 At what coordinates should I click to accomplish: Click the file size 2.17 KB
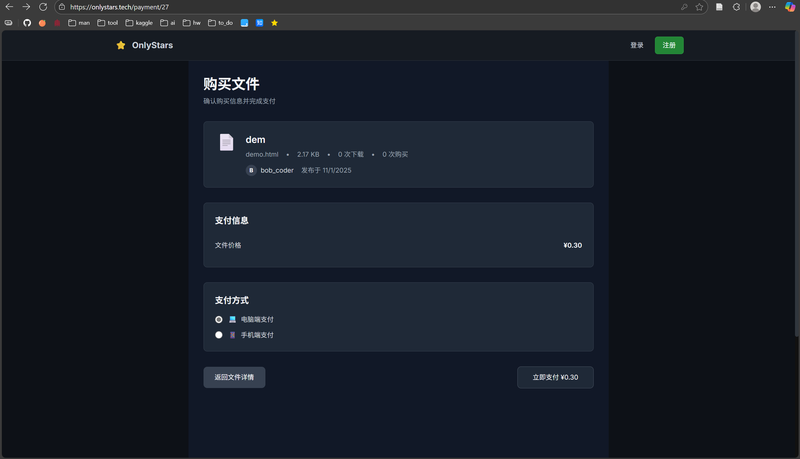coord(308,155)
